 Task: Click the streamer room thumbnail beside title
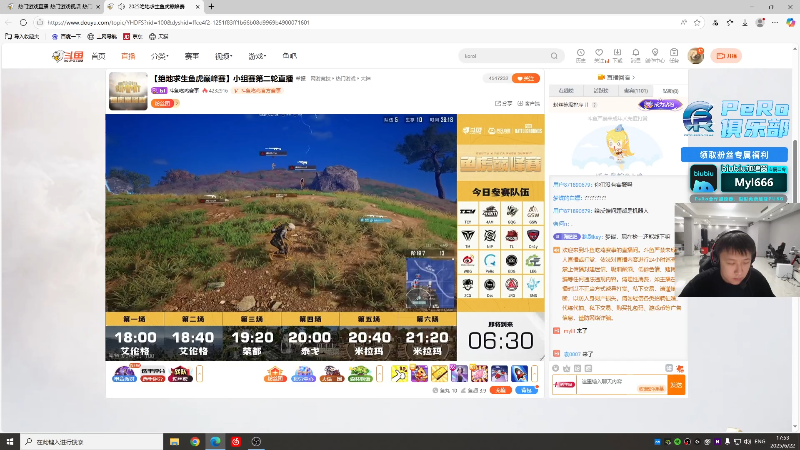(128, 91)
